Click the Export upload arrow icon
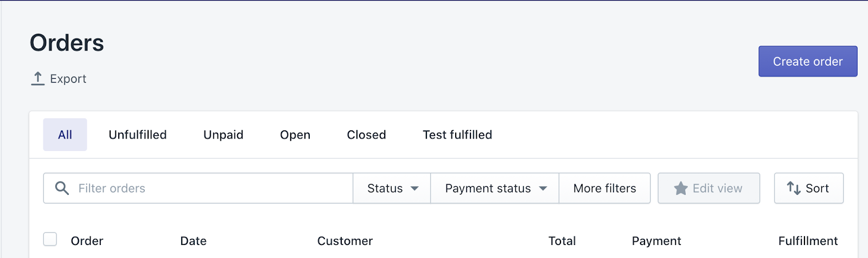The width and height of the screenshot is (868, 258). 37,79
